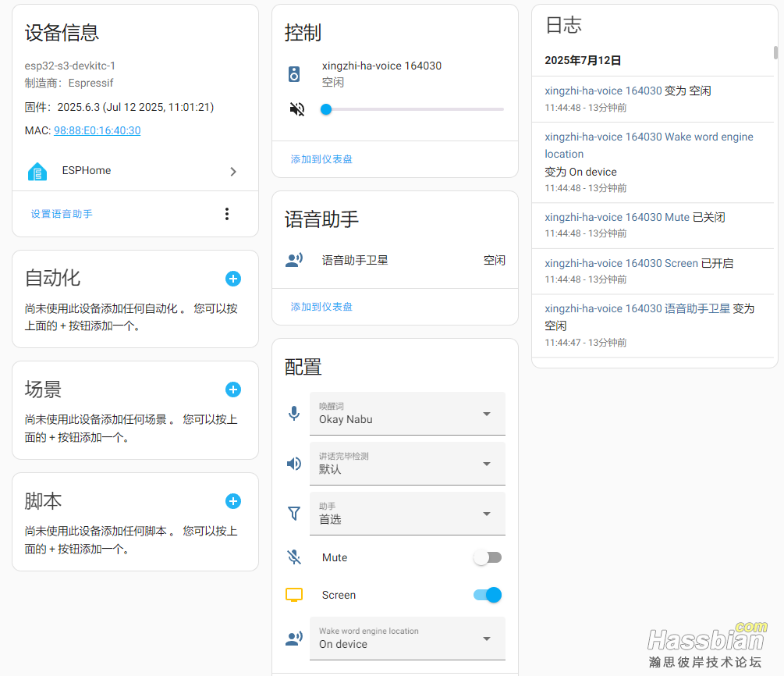
Task: Click the yellow monitor icon beside Screen
Action: pyautogui.click(x=294, y=595)
